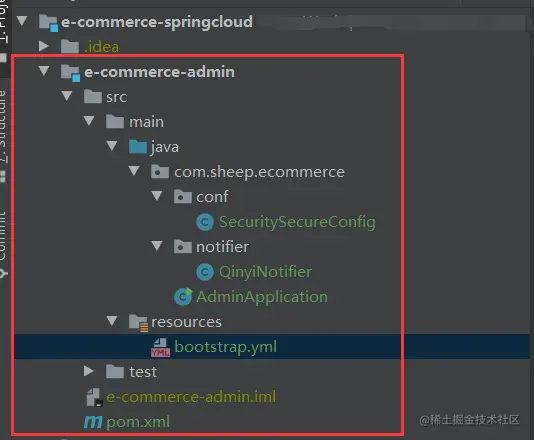Click the bootstrap.yml YML file icon
The height and width of the screenshot is (440, 534).
coord(160,348)
